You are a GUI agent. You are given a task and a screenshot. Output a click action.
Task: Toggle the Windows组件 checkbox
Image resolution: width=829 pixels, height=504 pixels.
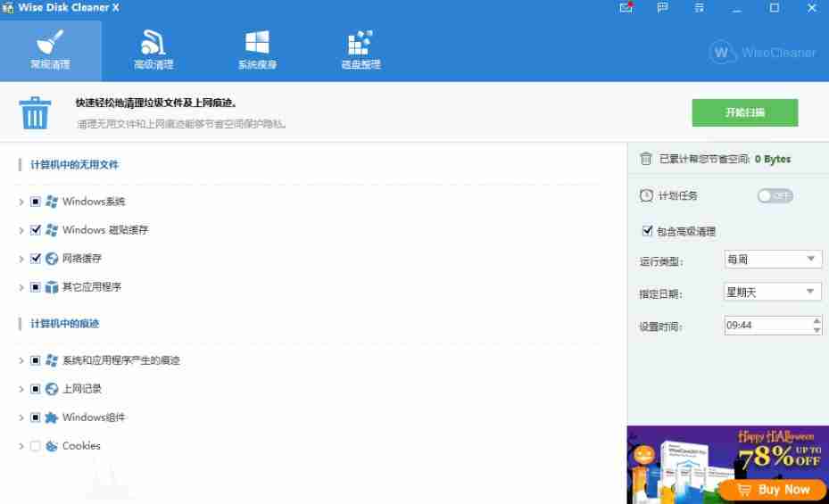[x=36, y=417]
